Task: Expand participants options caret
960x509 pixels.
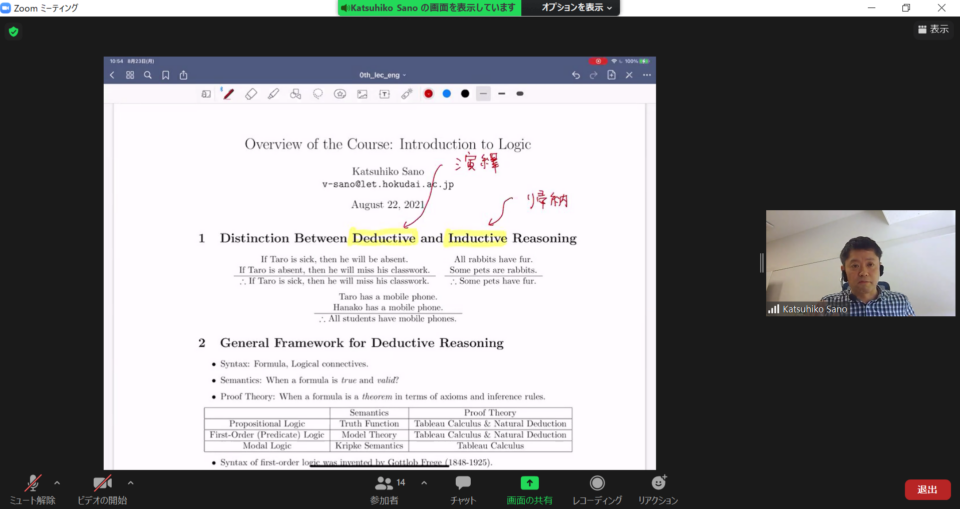Action: (x=424, y=483)
